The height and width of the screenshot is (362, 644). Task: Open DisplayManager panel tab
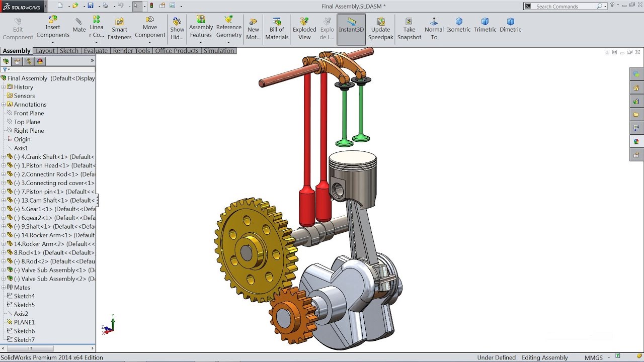click(40, 61)
